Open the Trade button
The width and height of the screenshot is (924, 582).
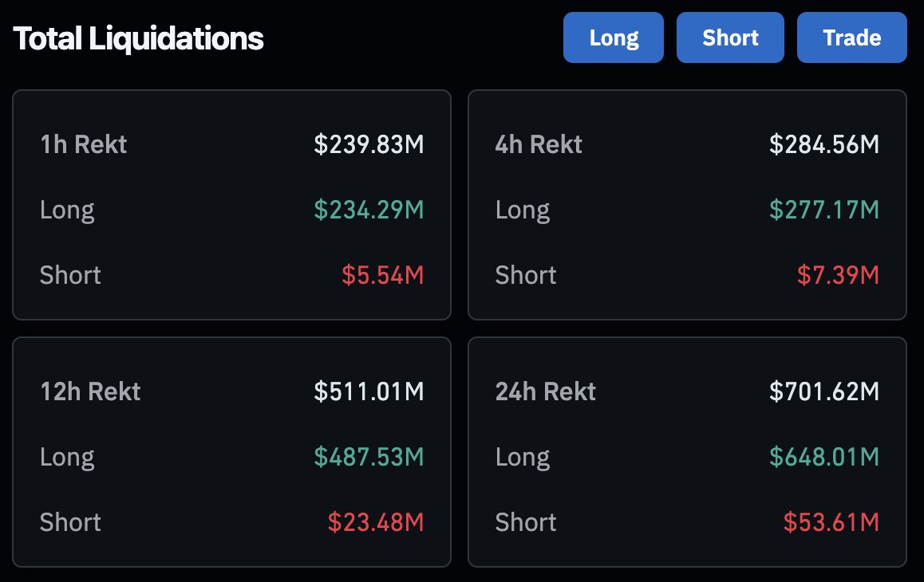(851, 37)
